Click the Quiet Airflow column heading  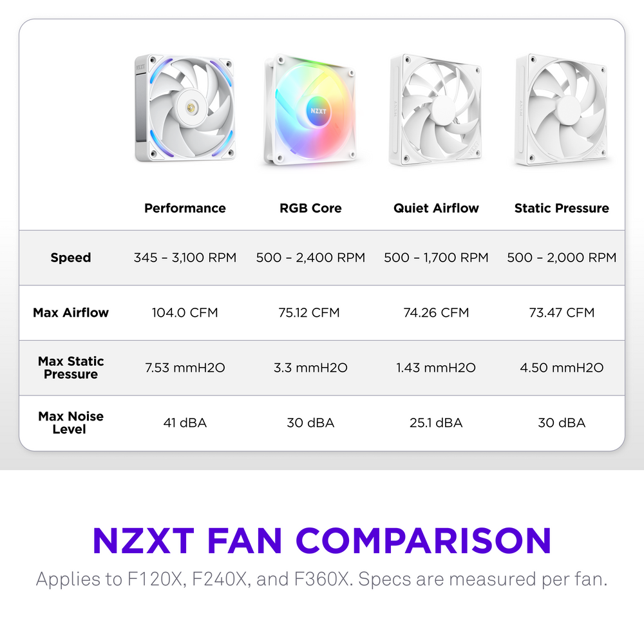point(436,208)
